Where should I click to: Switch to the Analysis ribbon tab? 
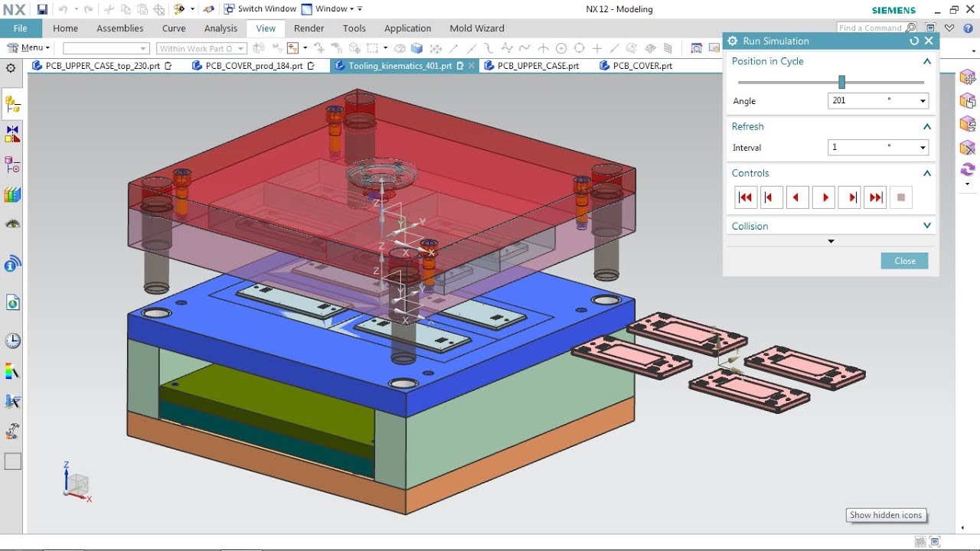(220, 28)
